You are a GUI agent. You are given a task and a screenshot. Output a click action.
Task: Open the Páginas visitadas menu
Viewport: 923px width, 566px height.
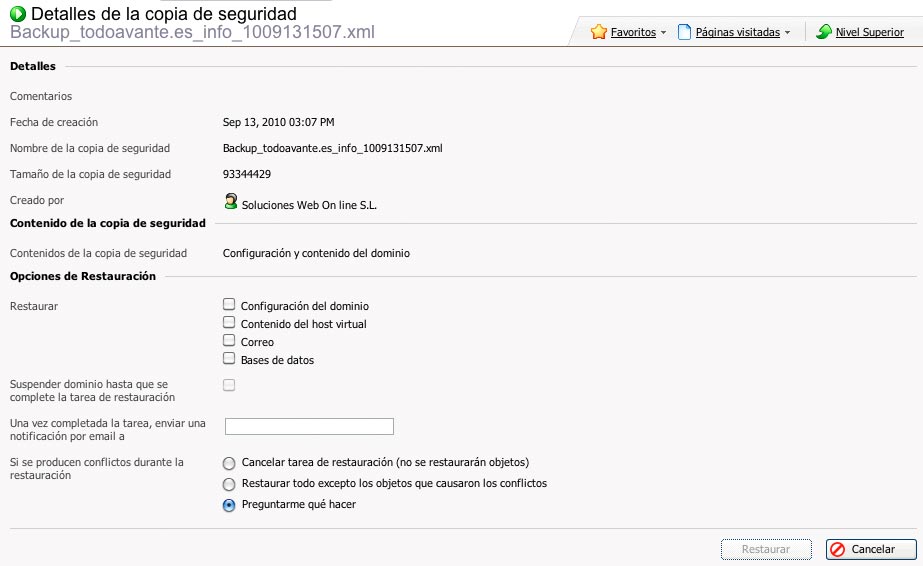coord(738,32)
